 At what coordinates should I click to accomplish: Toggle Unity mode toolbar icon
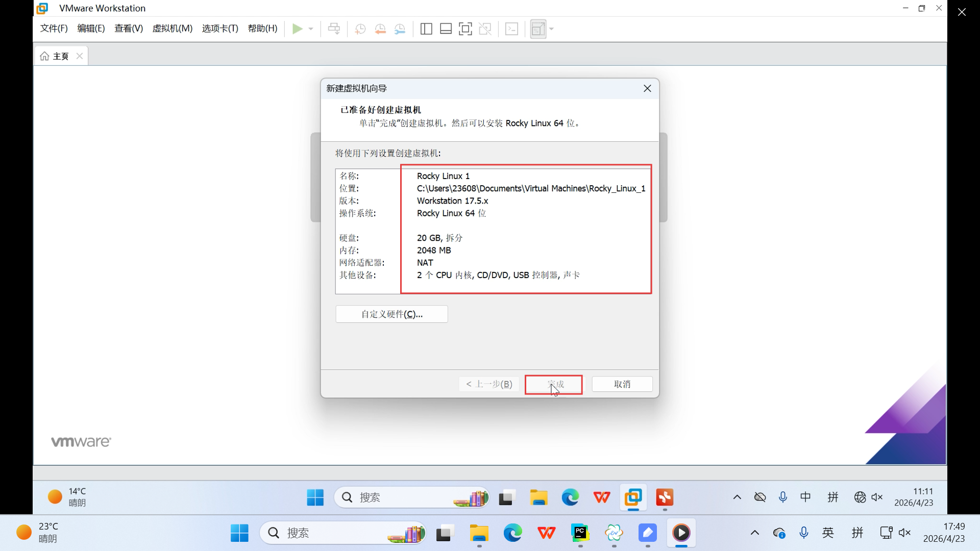485,29
